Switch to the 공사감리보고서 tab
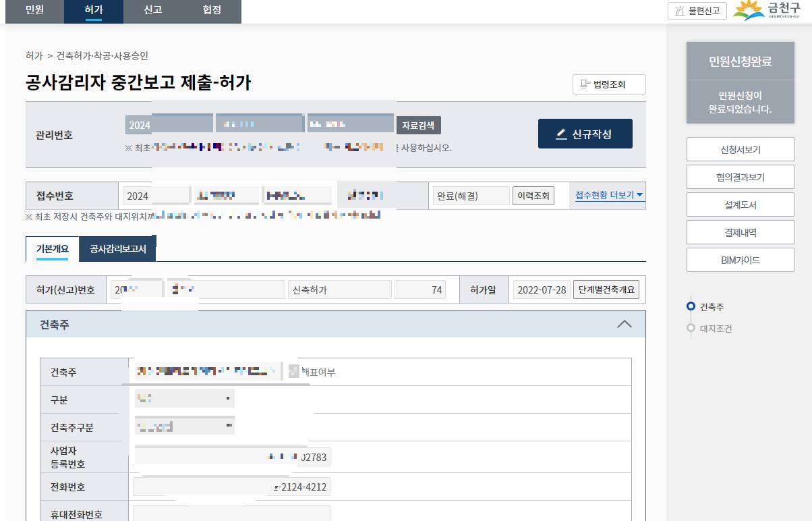Image resolution: width=812 pixels, height=521 pixels. [118, 248]
